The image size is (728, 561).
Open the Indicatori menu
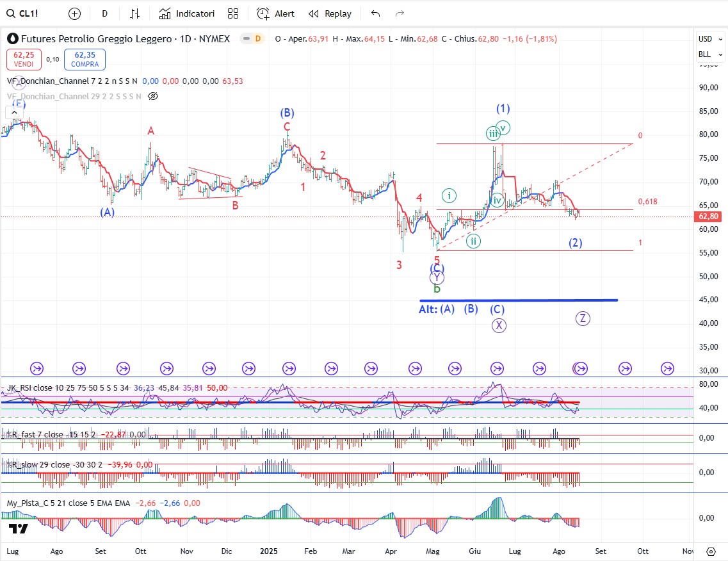(x=187, y=13)
